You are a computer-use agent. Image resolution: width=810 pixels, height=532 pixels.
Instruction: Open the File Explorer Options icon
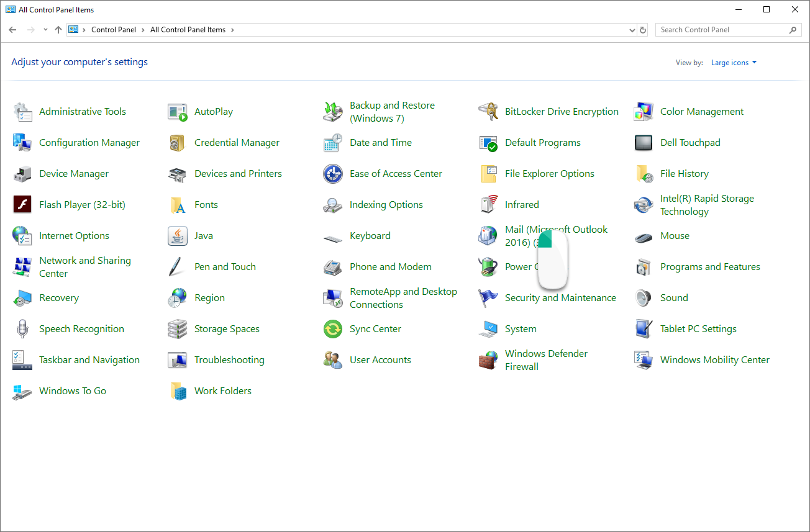[x=488, y=174]
